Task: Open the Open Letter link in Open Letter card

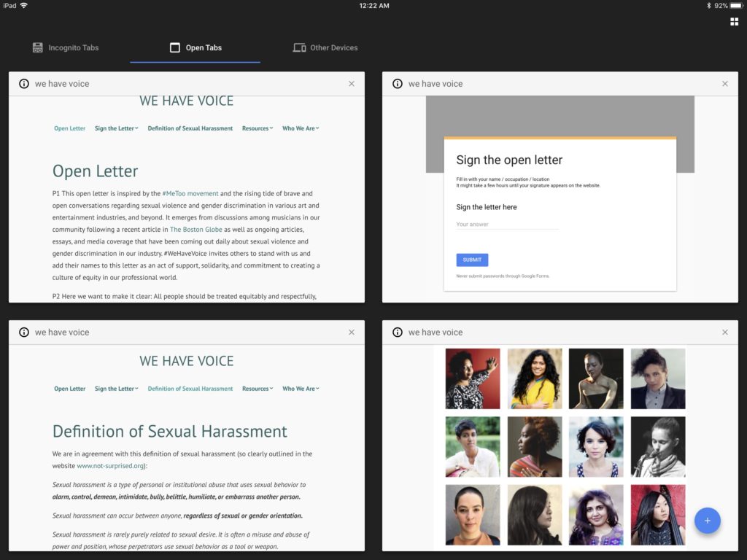Action: (69, 128)
